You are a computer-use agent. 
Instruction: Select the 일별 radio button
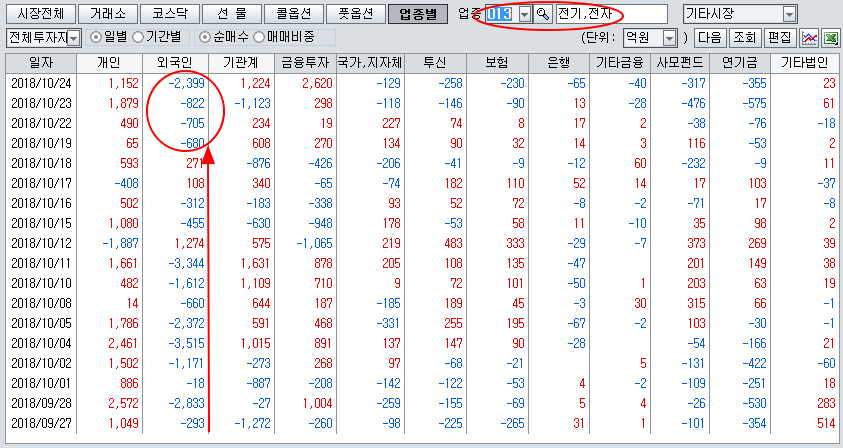97,37
